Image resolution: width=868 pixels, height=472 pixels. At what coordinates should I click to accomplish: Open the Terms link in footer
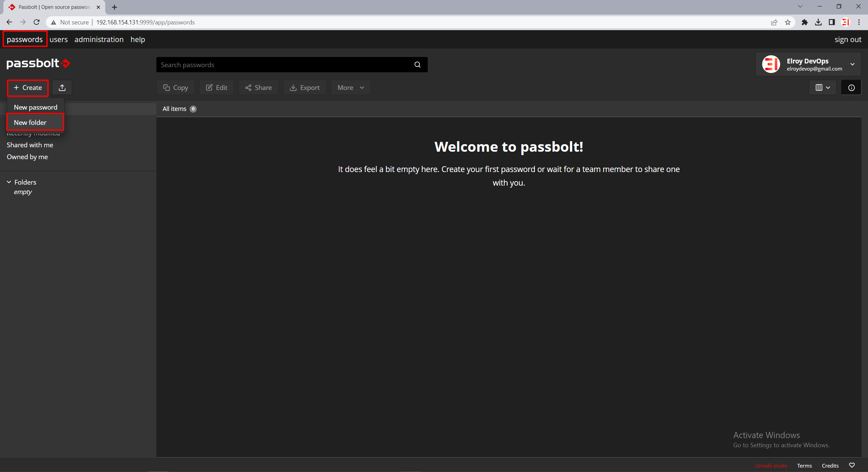804,466
